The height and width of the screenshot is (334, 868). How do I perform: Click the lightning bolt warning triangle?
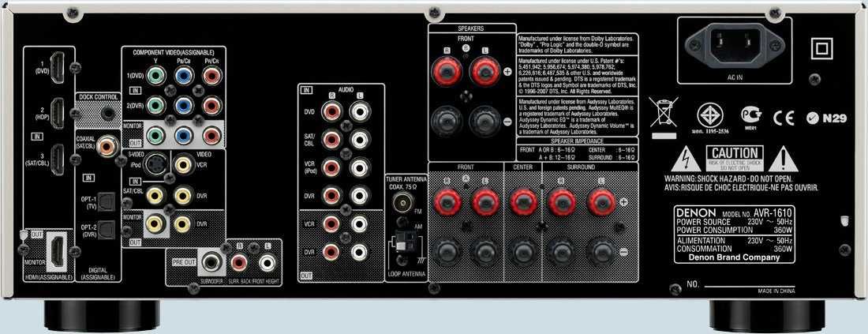coord(686,159)
